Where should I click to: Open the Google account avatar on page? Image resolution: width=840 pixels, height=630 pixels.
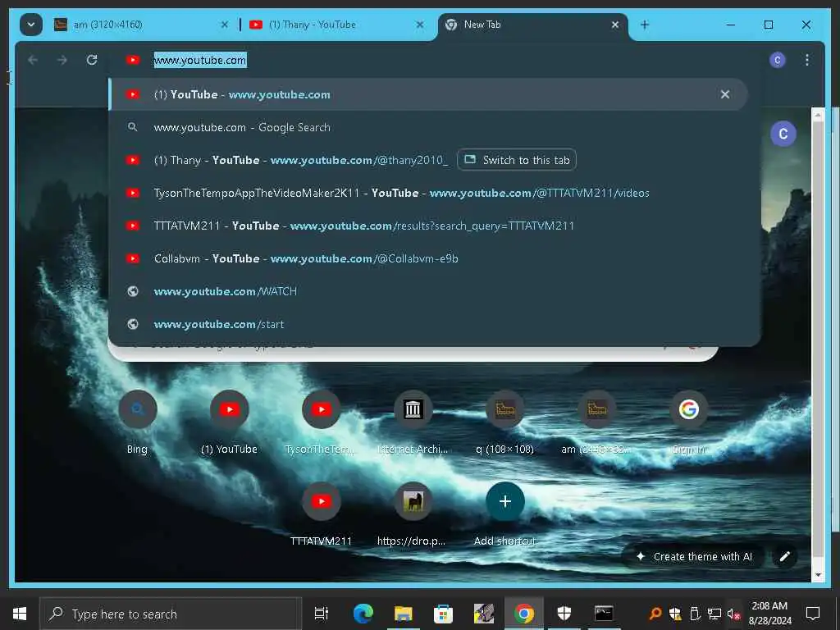tap(783, 134)
